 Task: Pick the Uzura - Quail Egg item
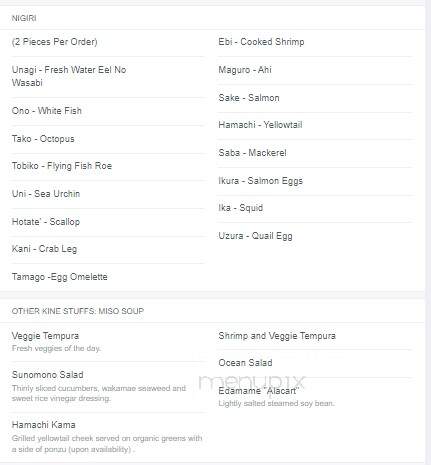(x=255, y=236)
